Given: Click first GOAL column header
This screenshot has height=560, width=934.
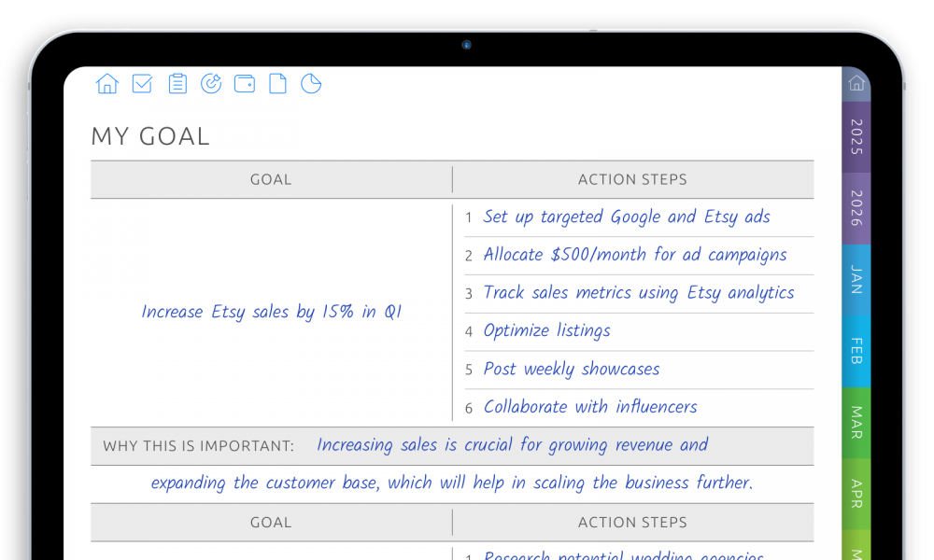Looking at the screenshot, I should 271,180.
